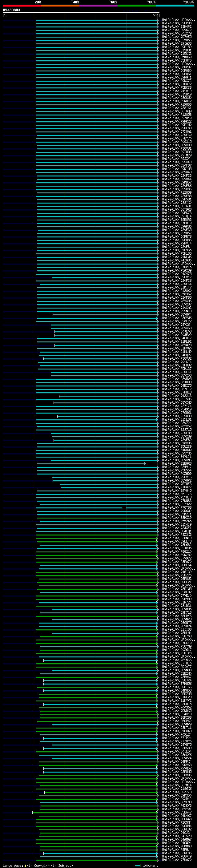This screenshot has width=197, height=868.
Task: Select label UniRef100_B8HX29
Action: click(177, 518)
